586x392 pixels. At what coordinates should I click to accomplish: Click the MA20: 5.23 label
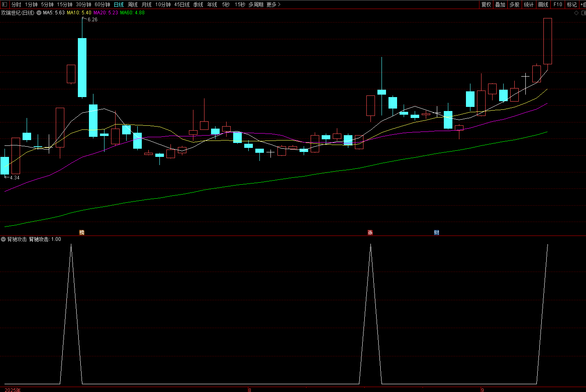106,13
